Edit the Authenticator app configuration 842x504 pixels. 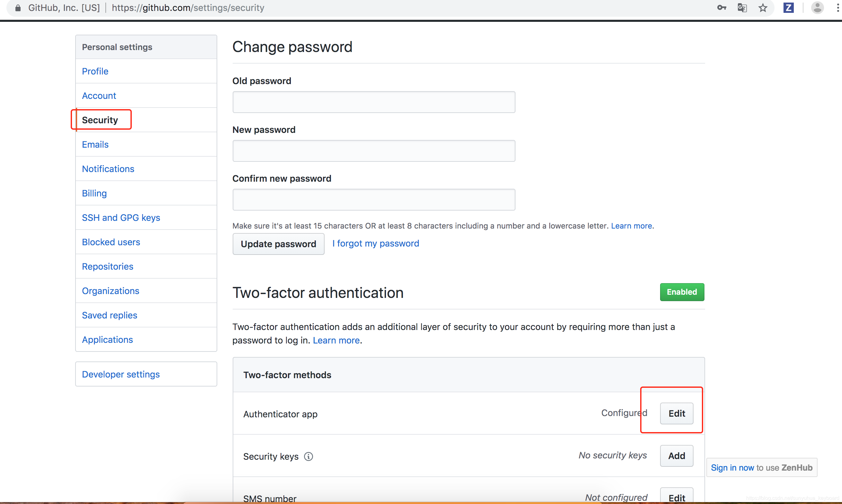[676, 413]
